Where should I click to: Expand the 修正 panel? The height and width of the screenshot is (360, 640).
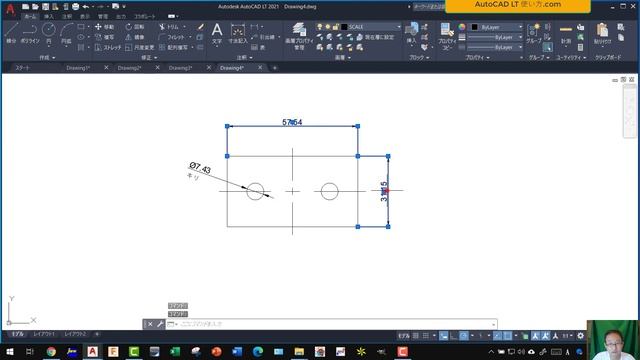tap(149, 58)
